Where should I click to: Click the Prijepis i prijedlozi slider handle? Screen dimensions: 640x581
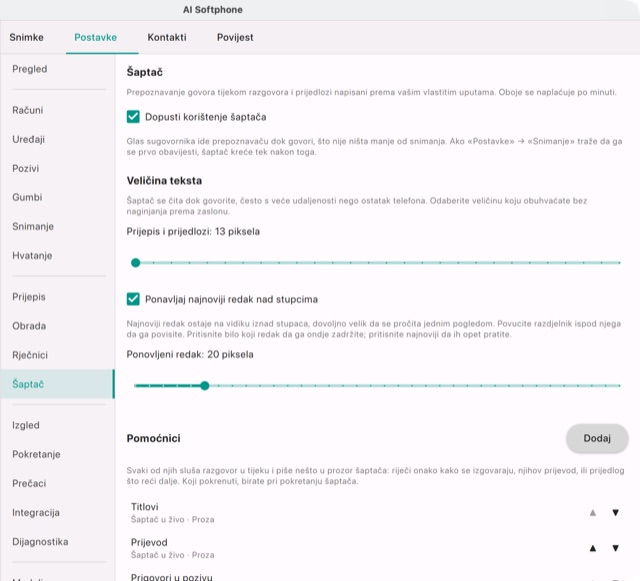point(136,263)
